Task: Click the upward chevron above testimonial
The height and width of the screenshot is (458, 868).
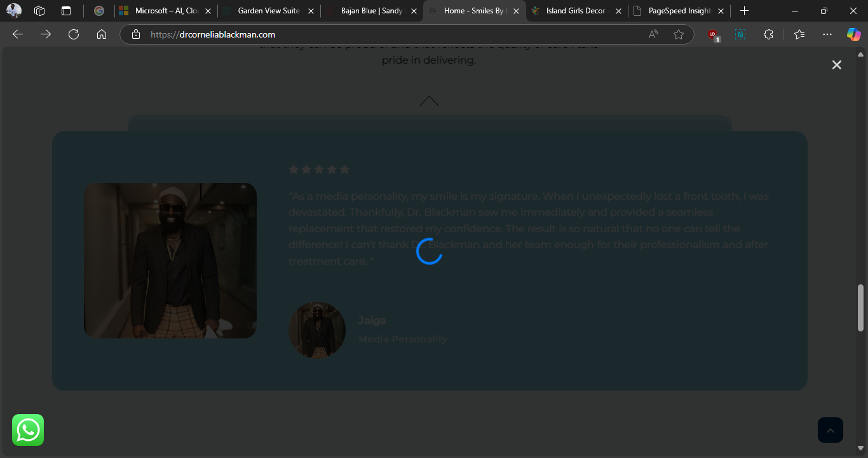Action: pos(429,101)
